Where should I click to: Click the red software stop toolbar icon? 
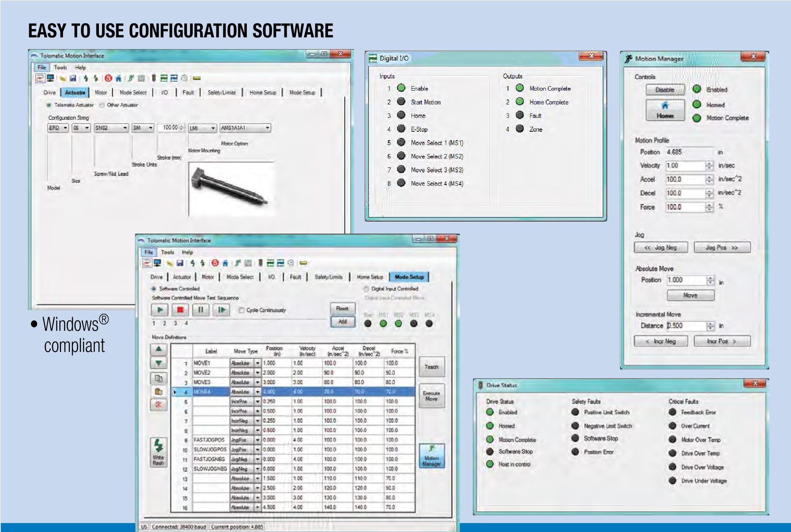click(215, 263)
